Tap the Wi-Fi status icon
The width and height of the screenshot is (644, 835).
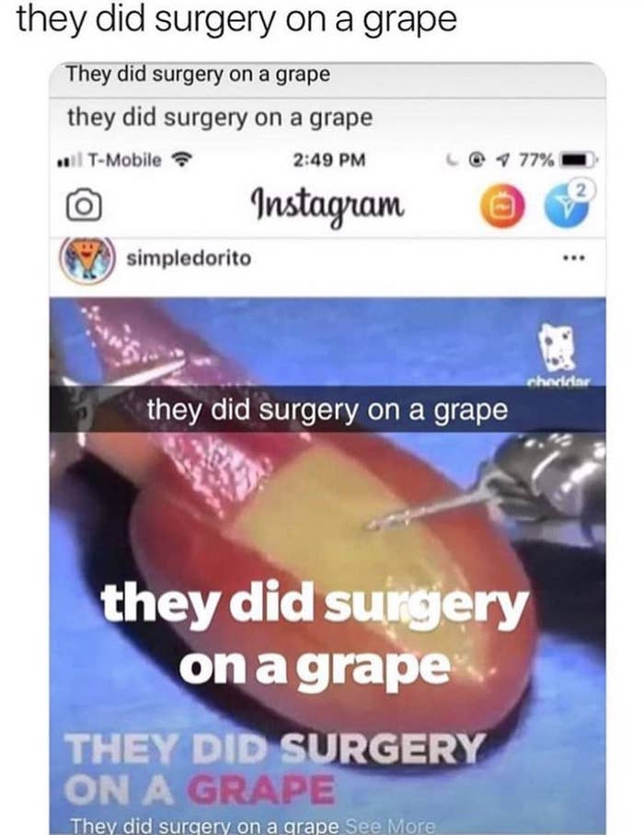coord(181,159)
